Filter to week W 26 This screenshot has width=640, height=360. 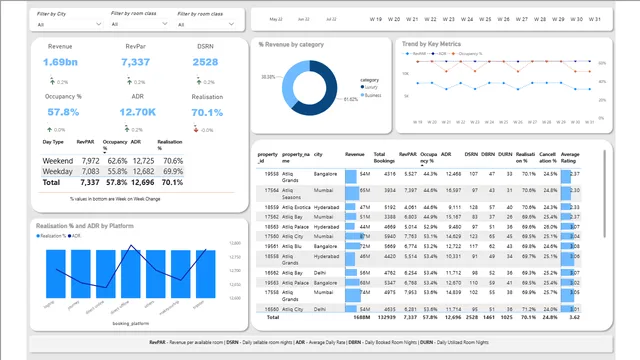pyautogui.click(x=503, y=19)
